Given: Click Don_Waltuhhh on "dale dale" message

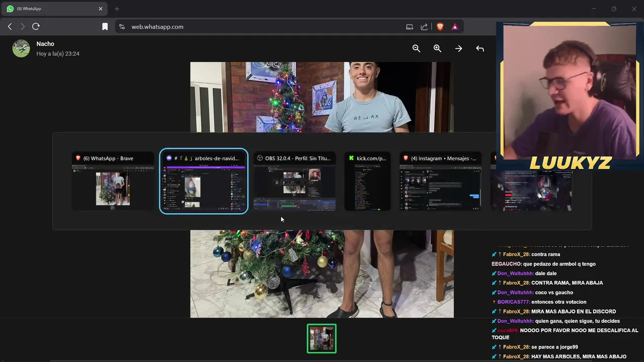Looking at the screenshot, I should (515, 274).
